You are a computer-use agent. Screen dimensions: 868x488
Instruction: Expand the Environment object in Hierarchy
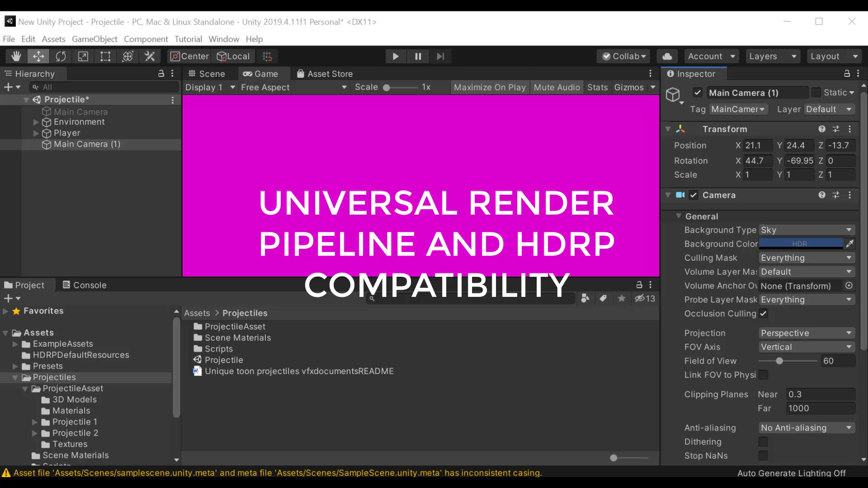click(x=36, y=122)
